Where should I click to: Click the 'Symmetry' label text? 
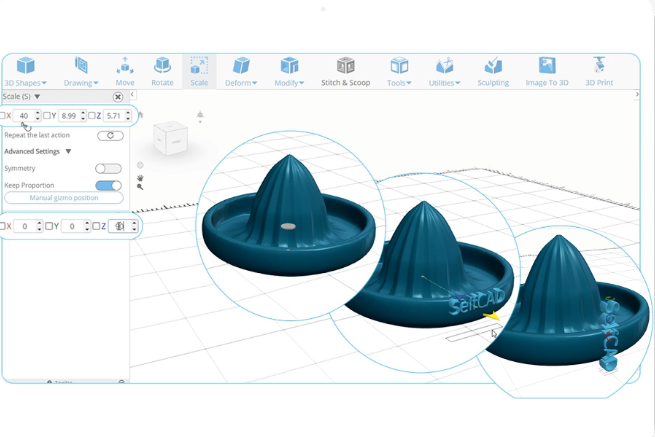click(x=20, y=168)
